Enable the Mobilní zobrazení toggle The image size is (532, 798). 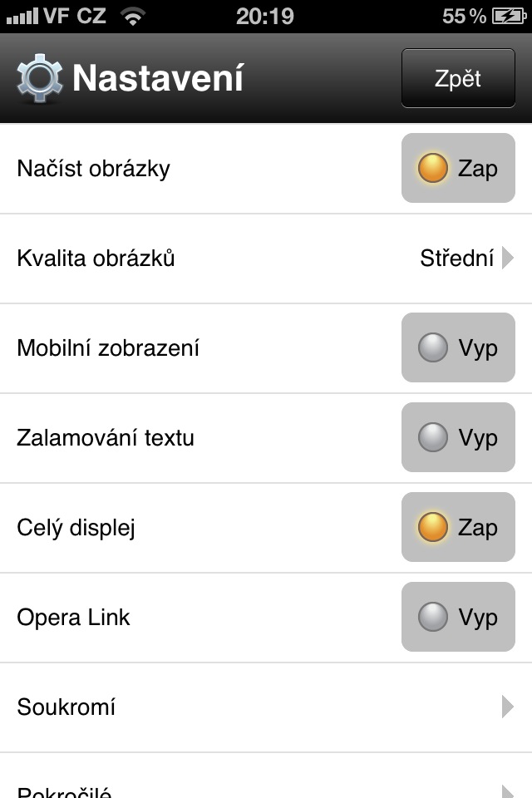coord(458,347)
